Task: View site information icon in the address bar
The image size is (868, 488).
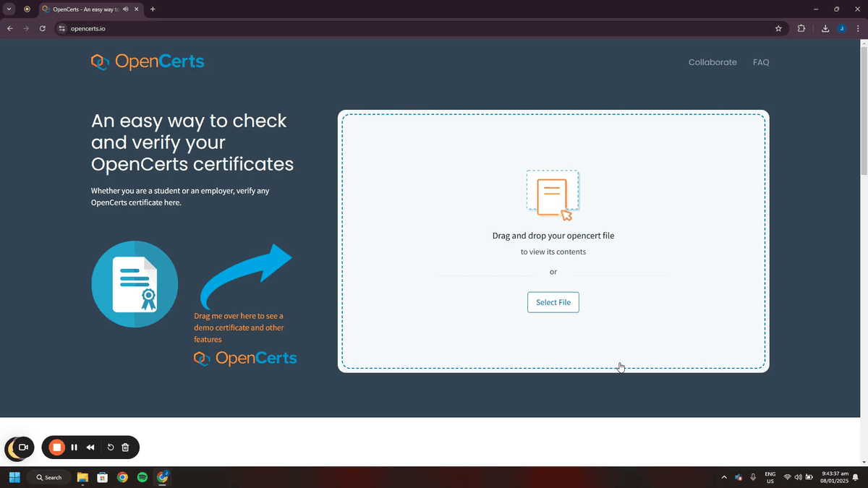Action: click(62, 29)
